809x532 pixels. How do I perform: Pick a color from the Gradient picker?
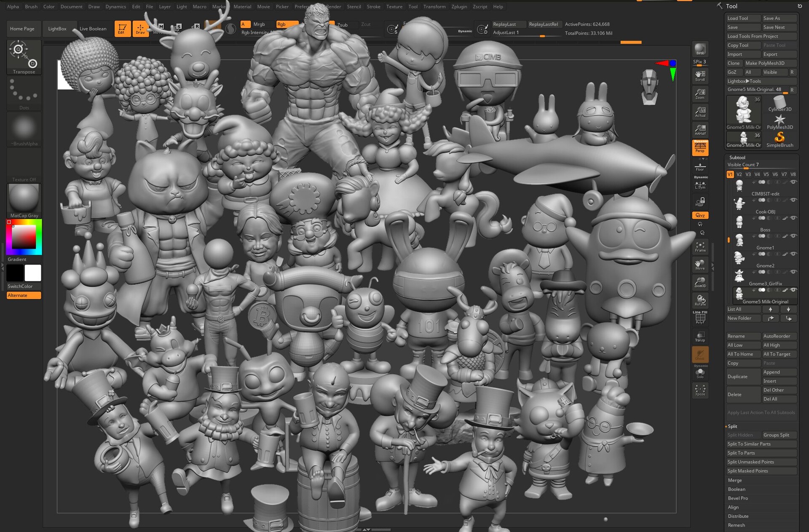tap(24, 237)
